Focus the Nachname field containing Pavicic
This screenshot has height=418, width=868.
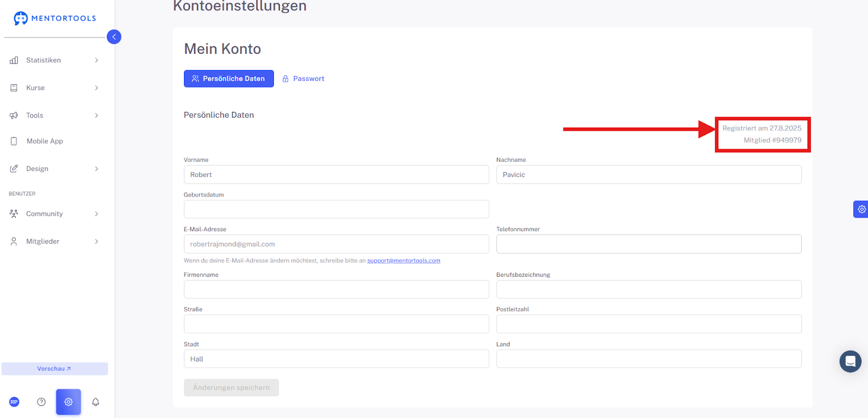[x=649, y=175]
